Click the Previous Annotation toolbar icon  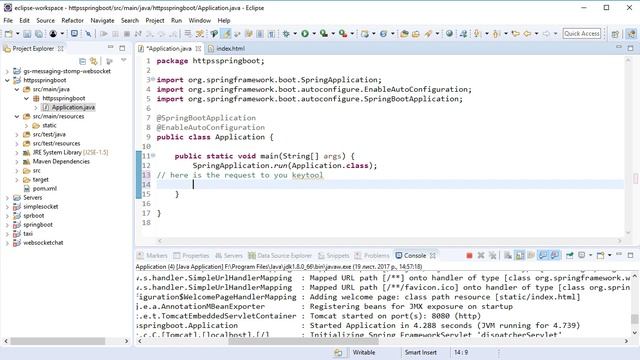click(496, 34)
